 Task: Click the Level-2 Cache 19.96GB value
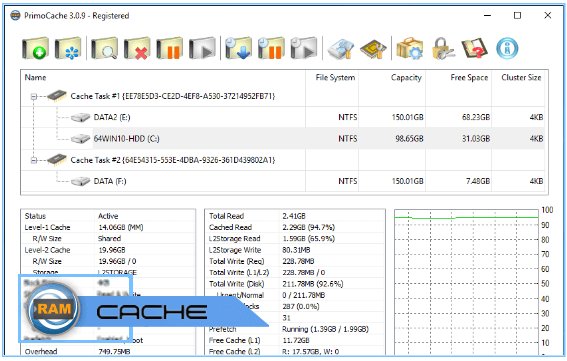(112, 250)
